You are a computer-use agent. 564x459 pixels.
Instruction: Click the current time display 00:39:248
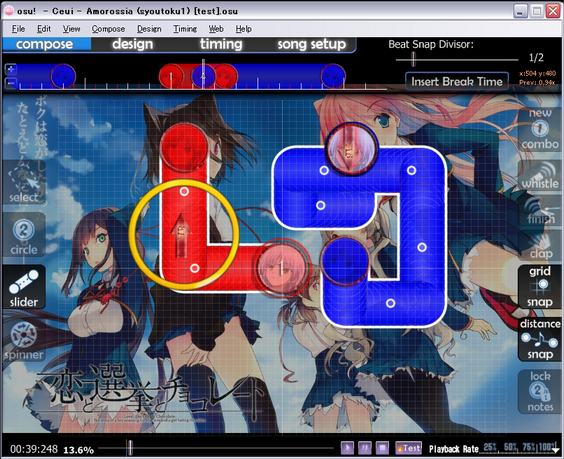pos(34,449)
